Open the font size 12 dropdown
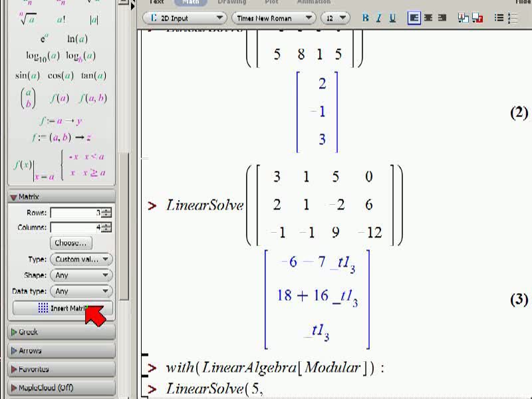The image size is (532, 399). (x=335, y=18)
